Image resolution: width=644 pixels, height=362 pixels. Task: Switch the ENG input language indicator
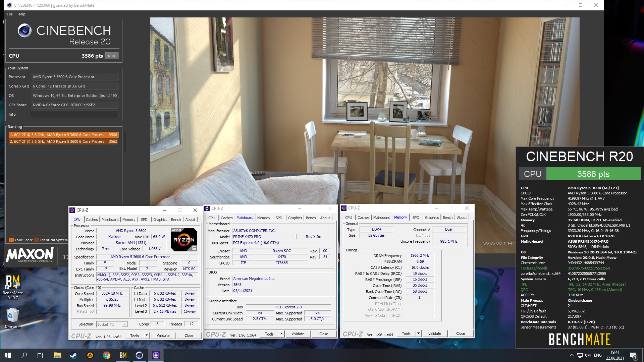(598, 355)
